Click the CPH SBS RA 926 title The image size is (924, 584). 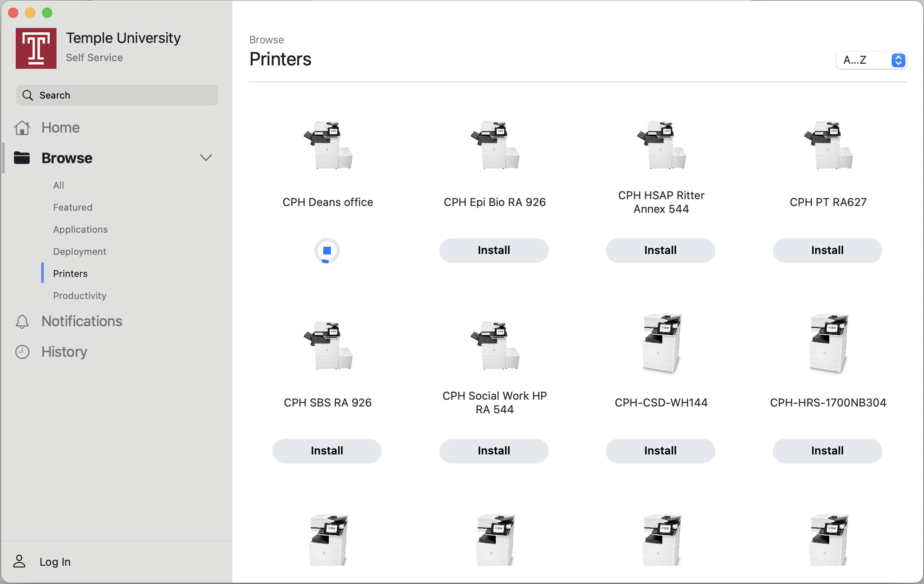coord(328,403)
